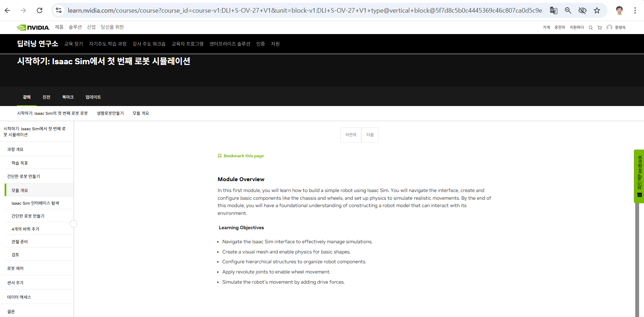This screenshot has height=317, width=644.
Task: Open the green Feedback side tab
Action: tap(639, 176)
